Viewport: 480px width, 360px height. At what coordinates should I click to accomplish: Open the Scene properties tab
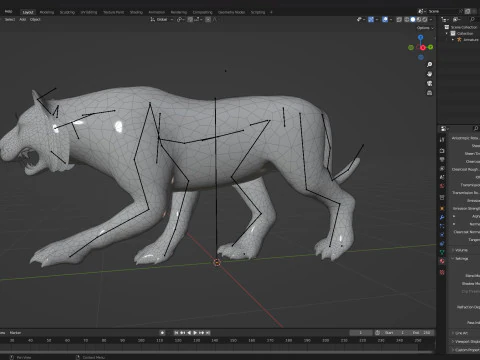point(442,177)
